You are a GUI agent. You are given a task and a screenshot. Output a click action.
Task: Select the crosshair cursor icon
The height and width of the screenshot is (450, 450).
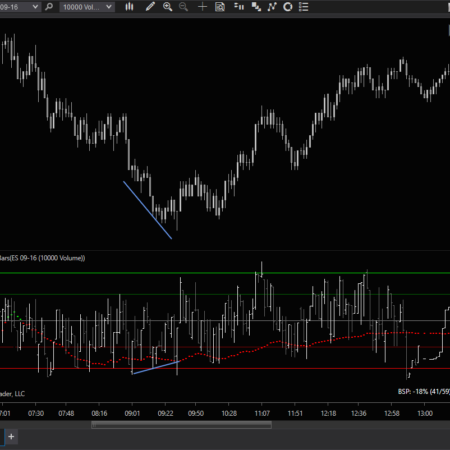pos(202,7)
